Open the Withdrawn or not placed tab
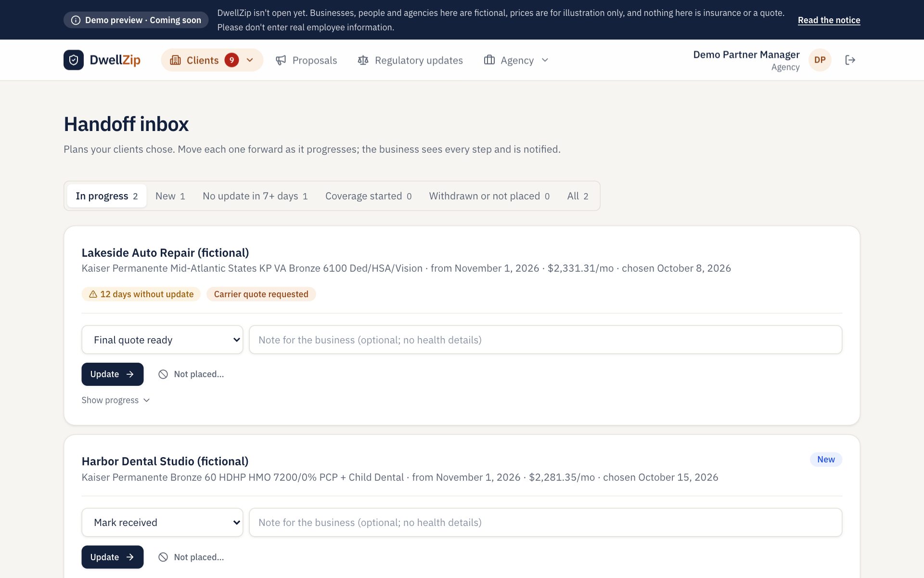The width and height of the screenshot is (924, 578). click(x=489, y=196)
